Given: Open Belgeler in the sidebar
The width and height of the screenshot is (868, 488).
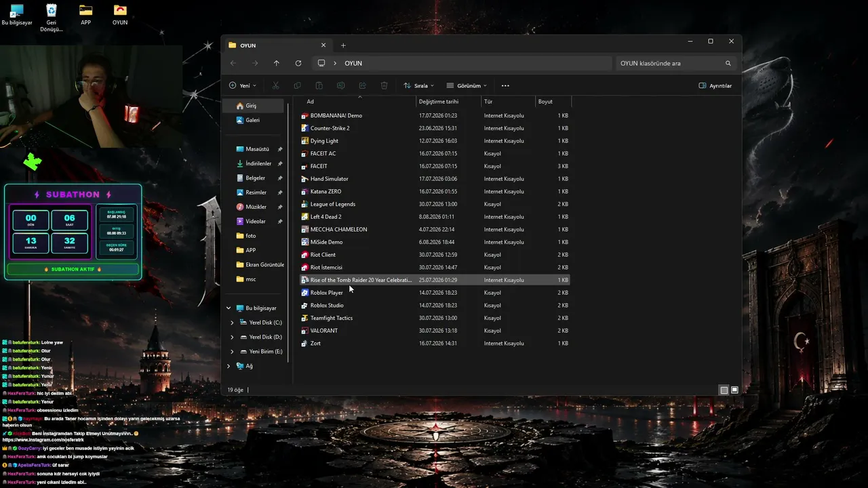Looking at the screenshot, I should click(254, 178).
